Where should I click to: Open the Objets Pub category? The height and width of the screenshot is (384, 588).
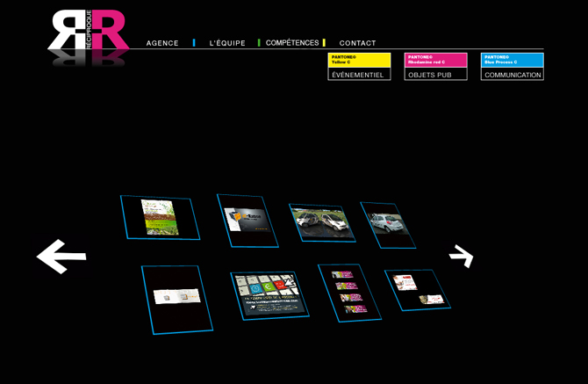point(435,75)
